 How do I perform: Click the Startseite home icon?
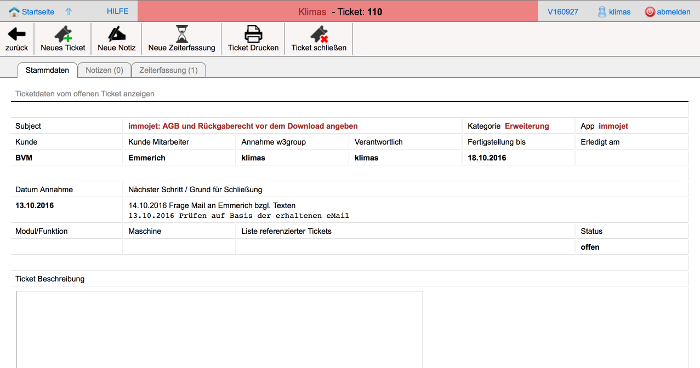point(14,12)
